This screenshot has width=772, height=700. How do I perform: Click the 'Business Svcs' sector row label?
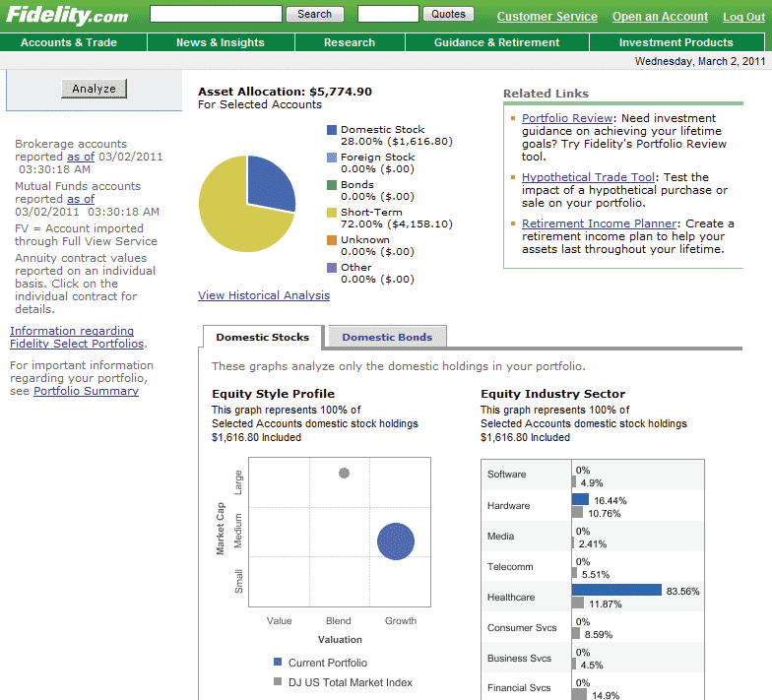[x=520, y=658]
